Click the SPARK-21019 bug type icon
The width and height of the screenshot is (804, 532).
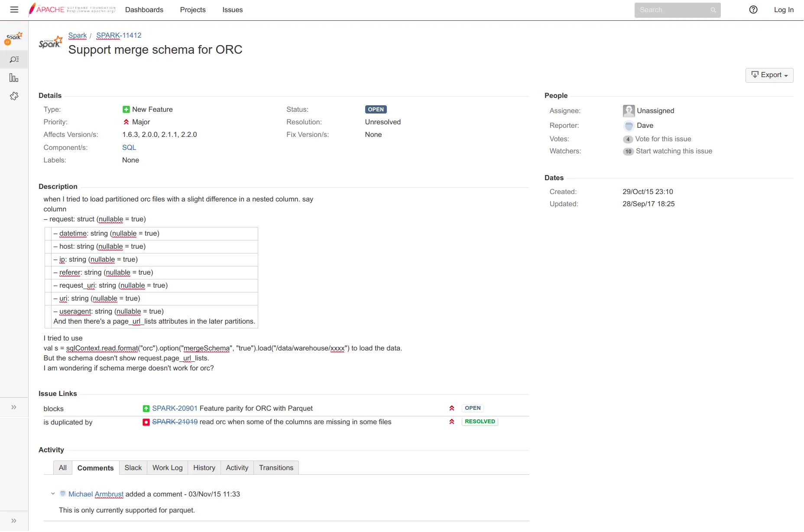pyautogui.click(x=146, y=422)
